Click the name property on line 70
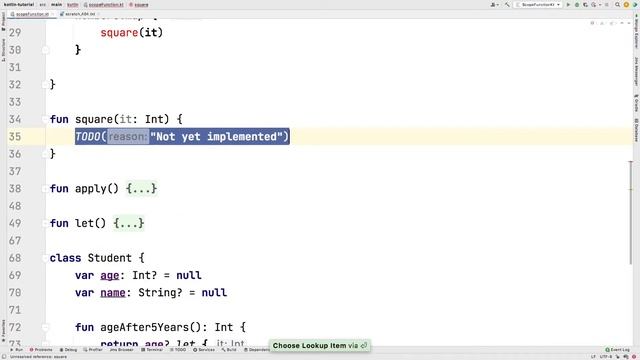This screenshot has height=360, width=640. point(113,293)
